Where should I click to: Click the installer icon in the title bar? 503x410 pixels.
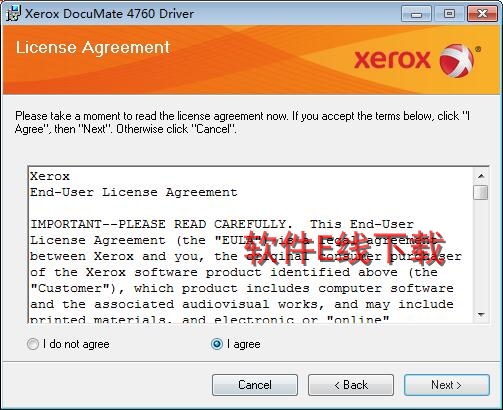[13, 14]
